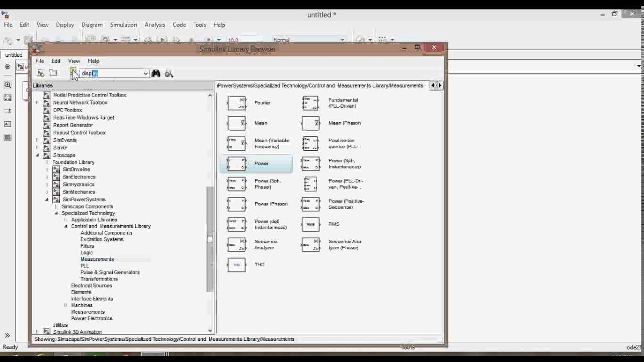Open the Simulation menu in model window
644x362 pixels.
[x=123, y=25]
